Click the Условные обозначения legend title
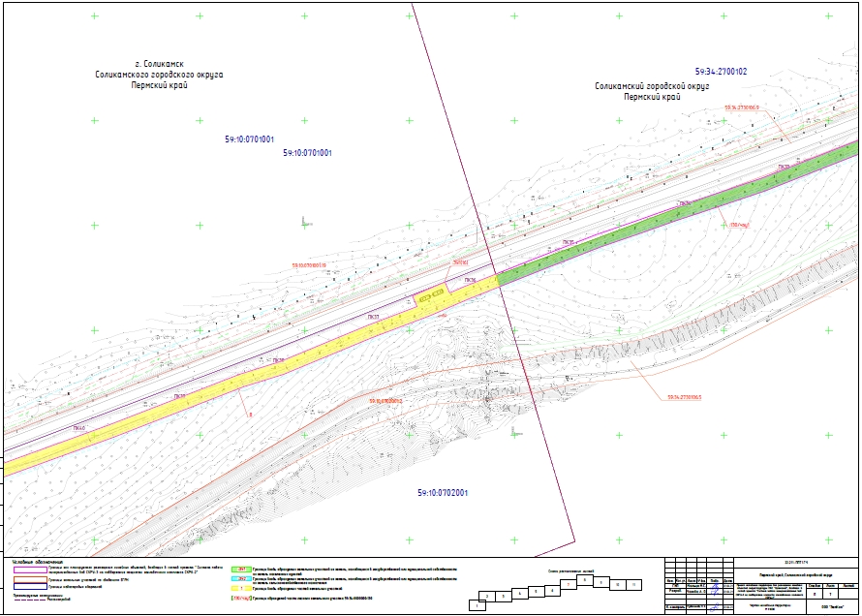Image resolution: width=862 pixels, height=616 pixels. (38, 562)
